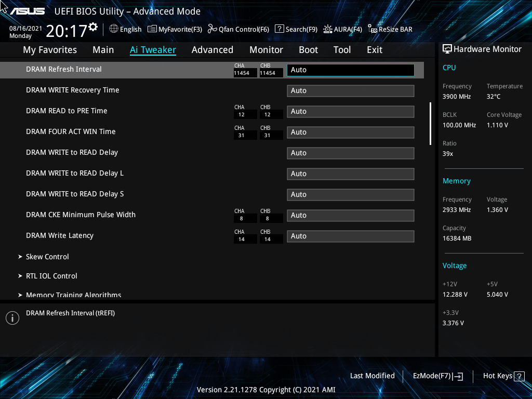Click the ReSize BAR icon
532x399 pixels.
point(373,29)
